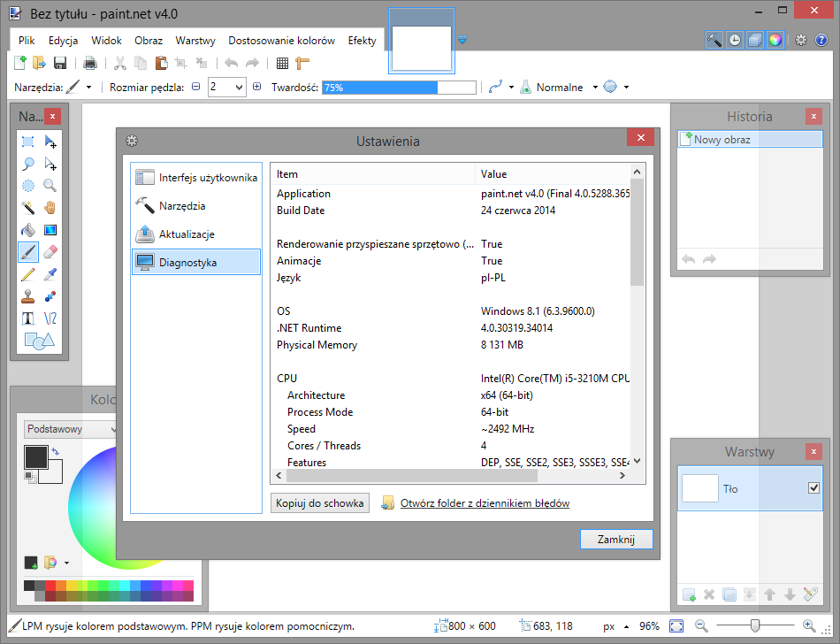840x644 pixels.
Task: Open palette management dropdown arrow
Action: click(66, 563)
